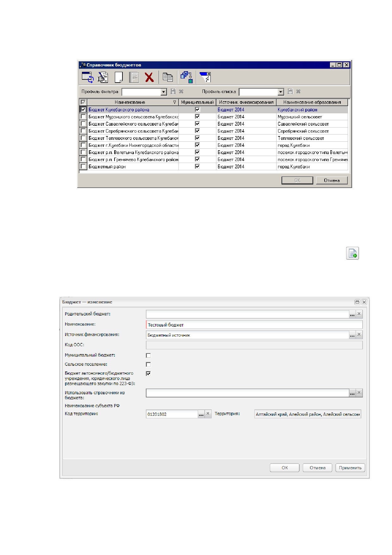The width and height of the screenshot is (392, 555).
Task: Save list profile with the diskette icon
Action: 290,91
